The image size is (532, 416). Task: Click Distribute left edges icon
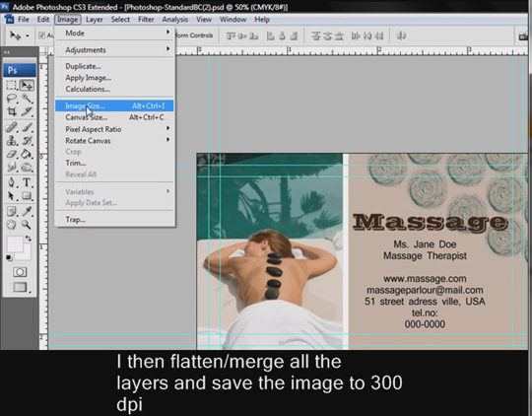click(356, 35)
